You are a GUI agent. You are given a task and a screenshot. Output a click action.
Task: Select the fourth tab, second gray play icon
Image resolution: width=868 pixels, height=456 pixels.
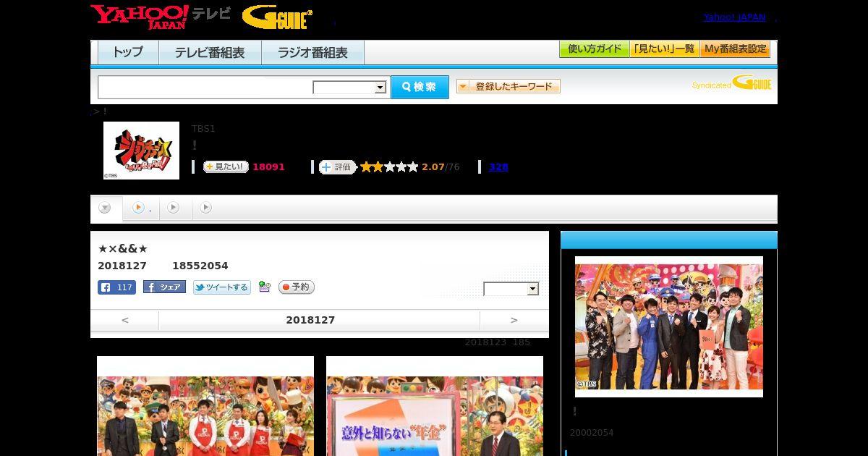(x=206, y=208)
